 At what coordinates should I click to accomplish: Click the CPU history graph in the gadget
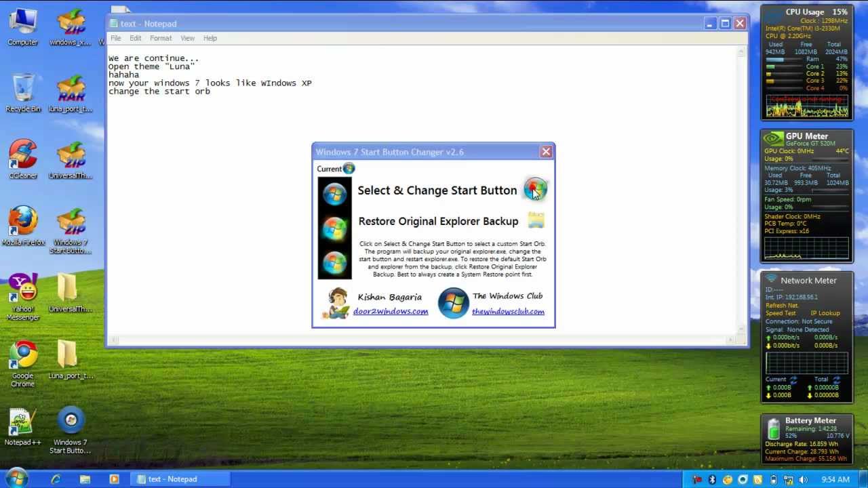coord(807,106)
